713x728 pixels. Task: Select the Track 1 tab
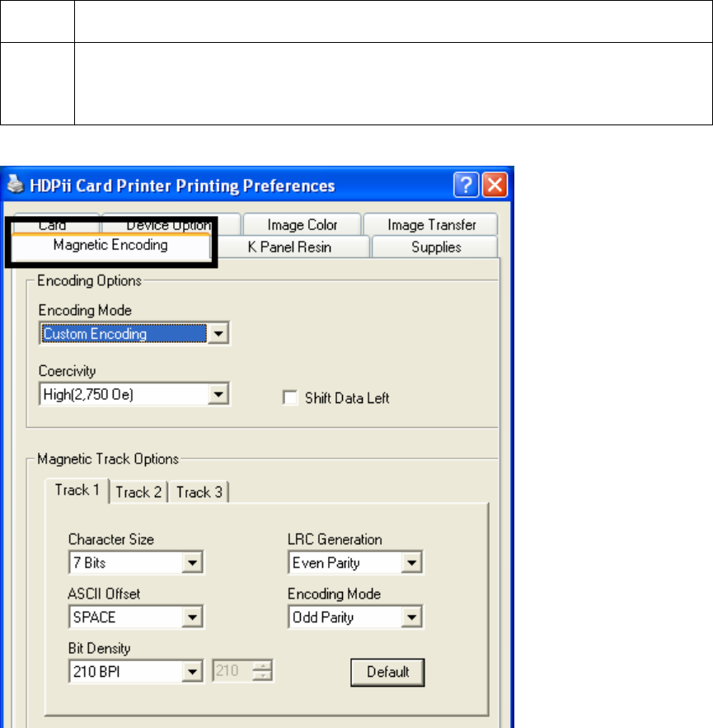(77, 491)
